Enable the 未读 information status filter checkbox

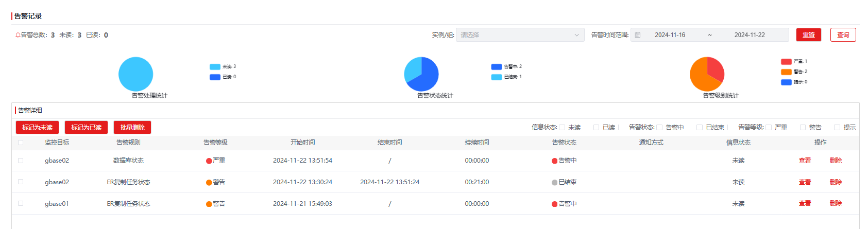pyautogui.click(x=563, y=128)
